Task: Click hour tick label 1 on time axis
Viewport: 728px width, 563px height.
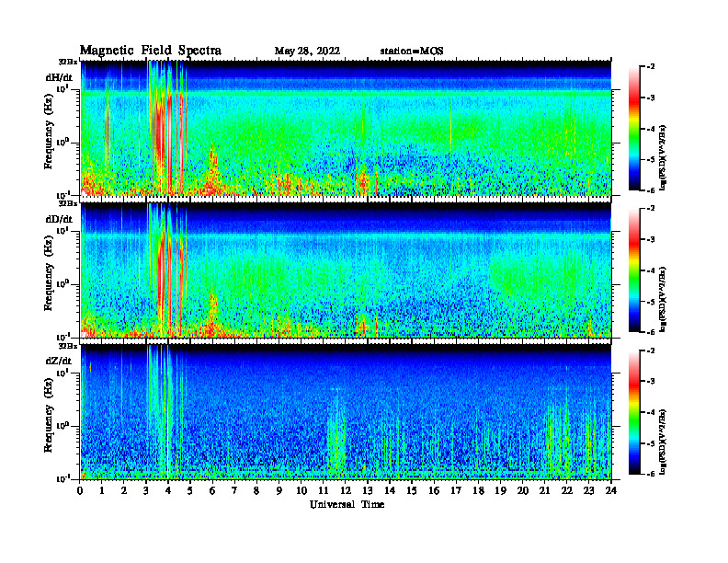Action: [x=102, y=490]
